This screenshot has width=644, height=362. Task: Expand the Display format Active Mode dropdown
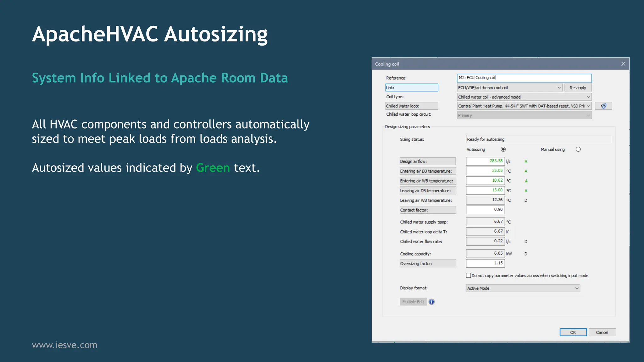coord(523,288)
